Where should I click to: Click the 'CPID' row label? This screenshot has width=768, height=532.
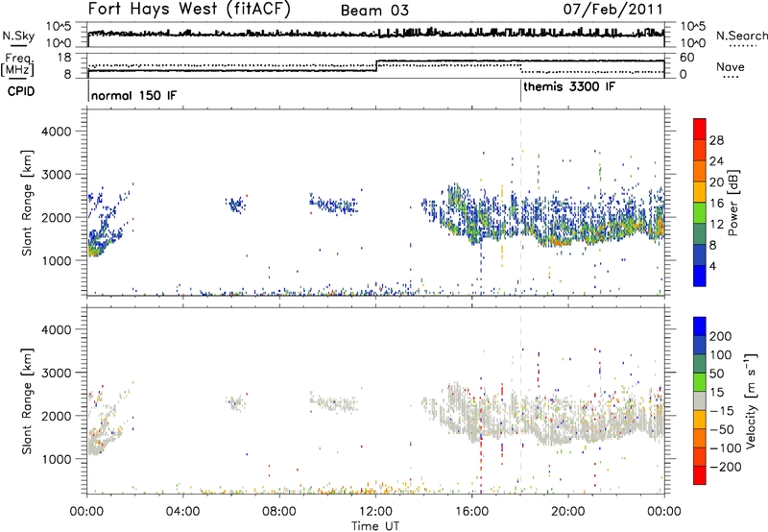(21, 91)
